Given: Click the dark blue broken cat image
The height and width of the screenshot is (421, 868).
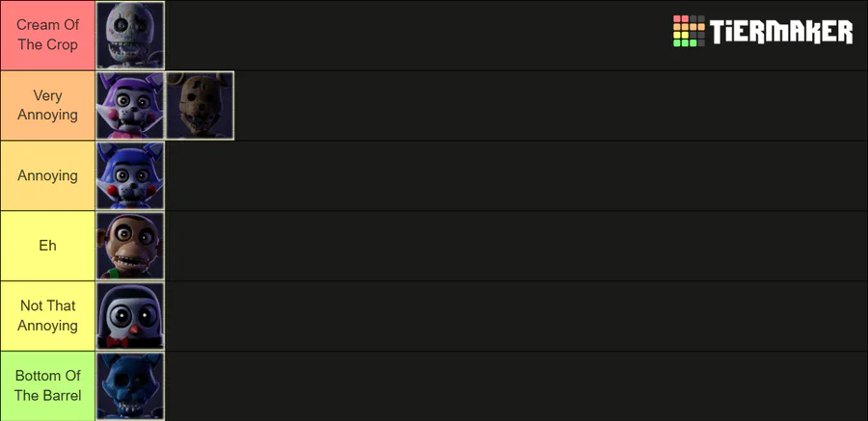Looking at the screenshot, I should point(130,386).
